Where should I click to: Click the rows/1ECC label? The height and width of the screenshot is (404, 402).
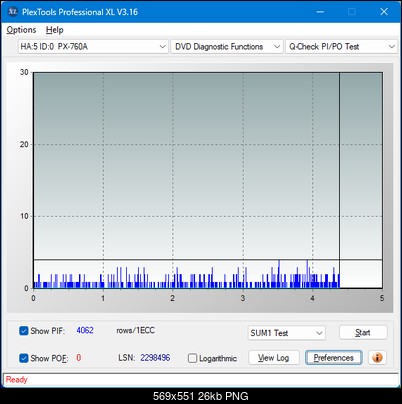pyautogui.click(x=135, y=330)
